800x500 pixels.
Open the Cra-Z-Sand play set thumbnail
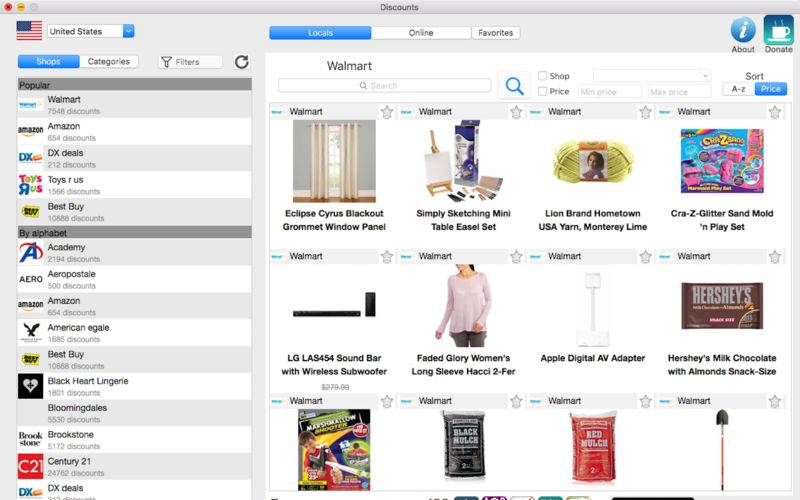pos(722,161)
